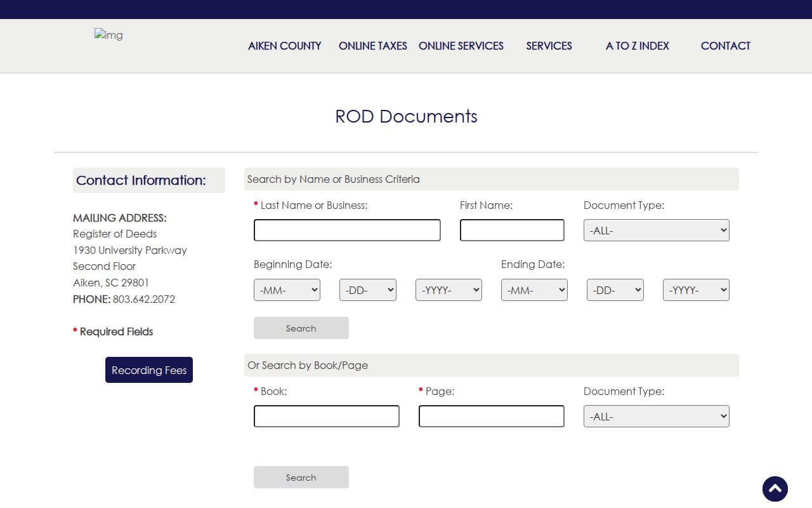The image size is (812, 508).
Task: Open the Online Services menu
Action: (x=461, y=46)
